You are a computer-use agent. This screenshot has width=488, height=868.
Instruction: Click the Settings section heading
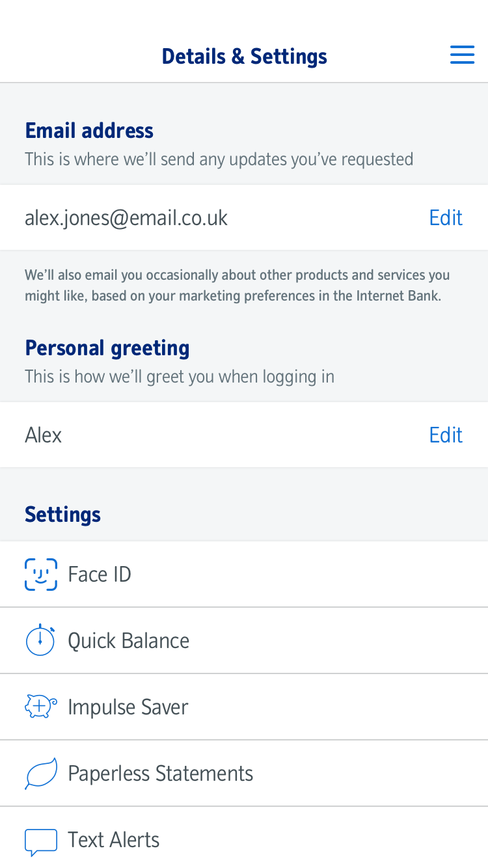62,515
